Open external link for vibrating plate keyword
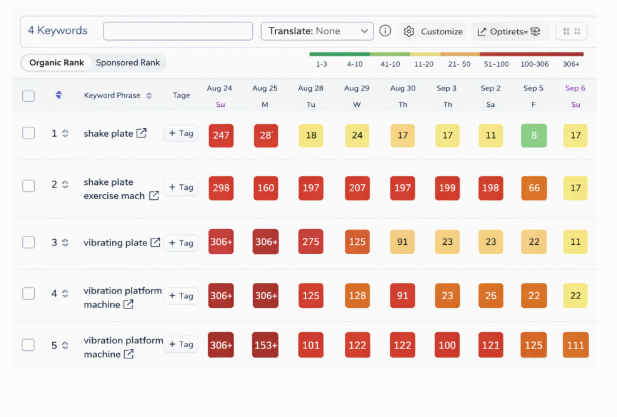Screen dimensions: 617x417 (155, 243)
